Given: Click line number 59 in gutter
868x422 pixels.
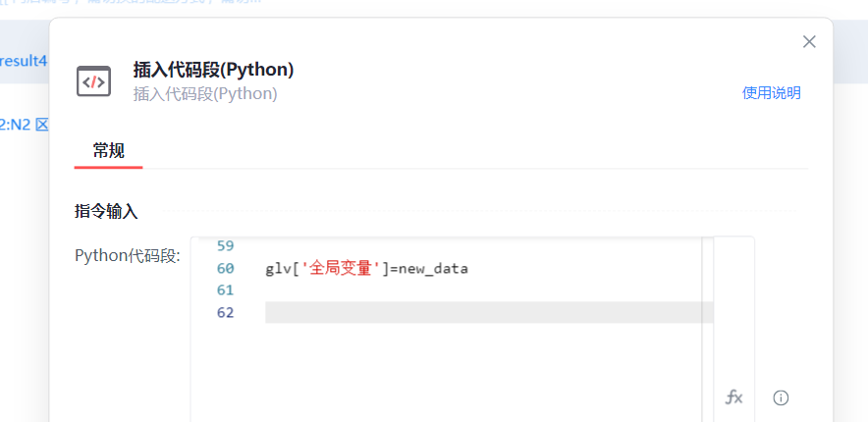Looking at the screenshot, I should [225, 245].
